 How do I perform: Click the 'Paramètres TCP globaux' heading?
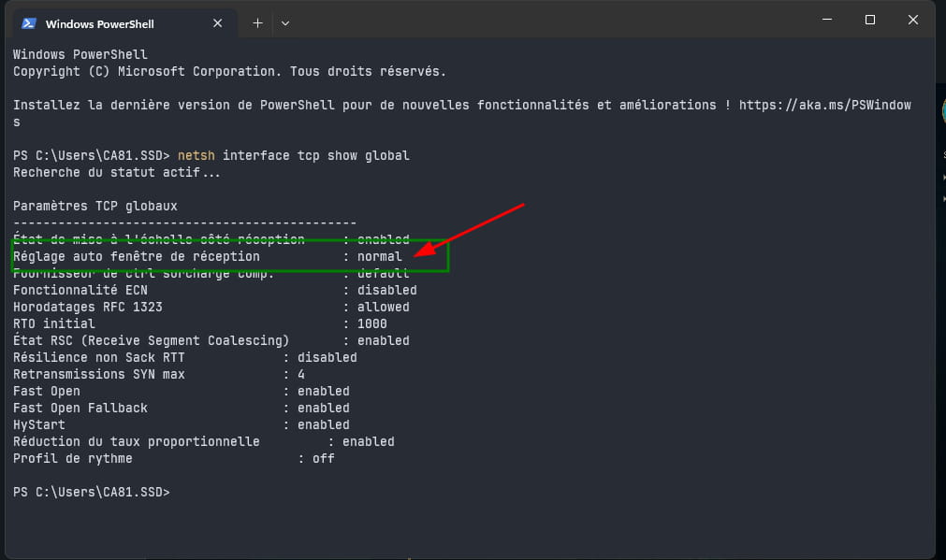pyautogui.click(x=95, y=207)
